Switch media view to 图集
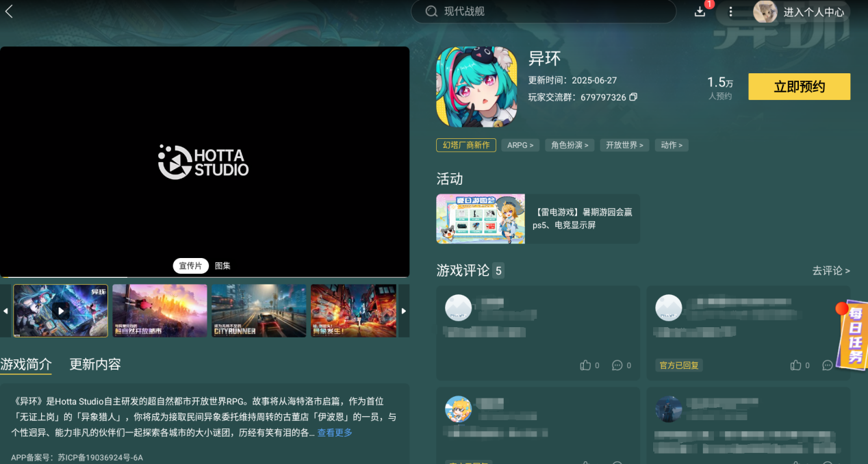Image resolution: width=868 pixels, height=464 pixels. (x=222, y=266)
